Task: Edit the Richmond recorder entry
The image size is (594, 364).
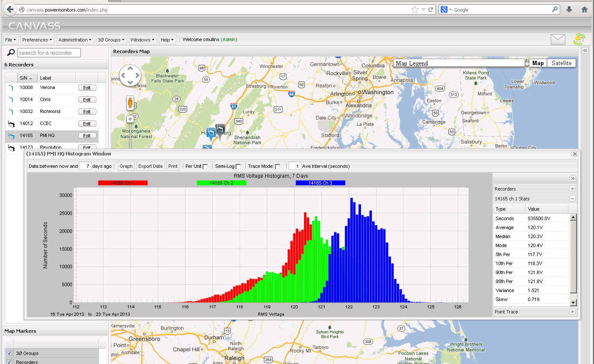Action: 87,111
